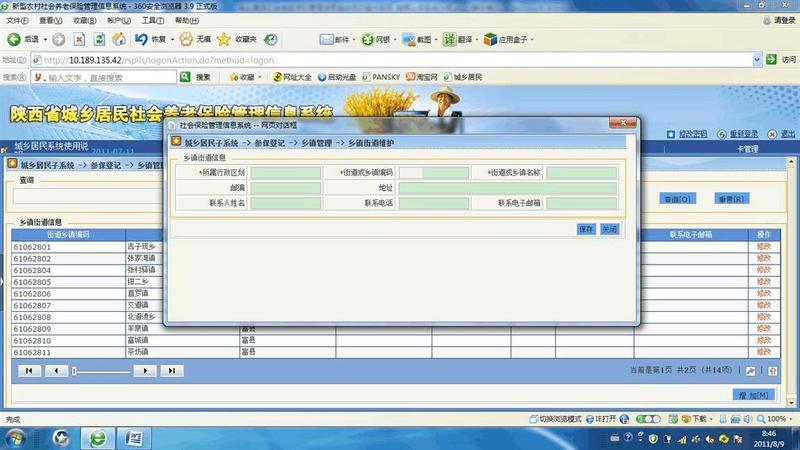Expand the 邮件 dropdown arrow
Image resolution: width=800 pixels, height=450 pixels.
point(354,39)
